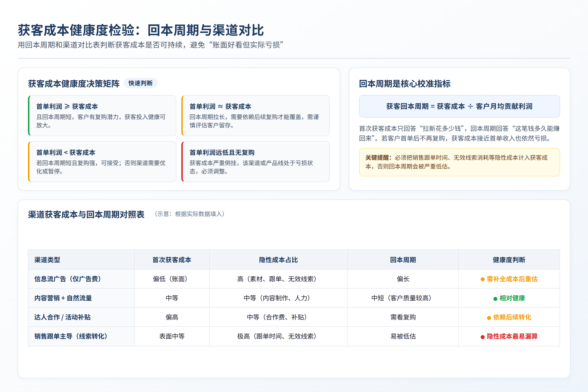Click the 高（素材、跟单、无效线索） cell
The width and height of the screenshot is (588, 392).
point(279,279)
